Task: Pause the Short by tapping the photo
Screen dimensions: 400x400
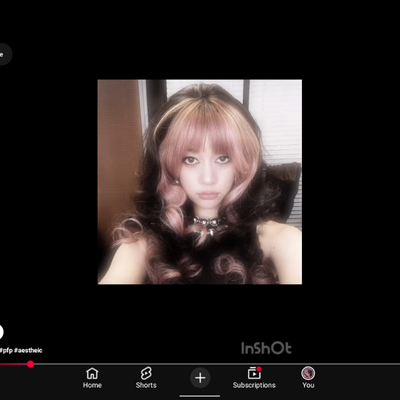Action: pyautogui.click(x=200, y=182)
